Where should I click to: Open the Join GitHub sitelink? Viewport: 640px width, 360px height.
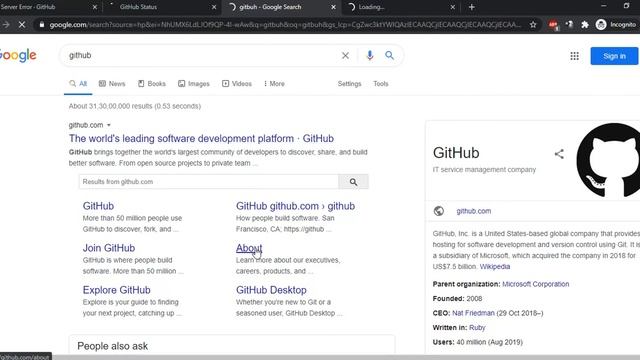tap(109, 248)
